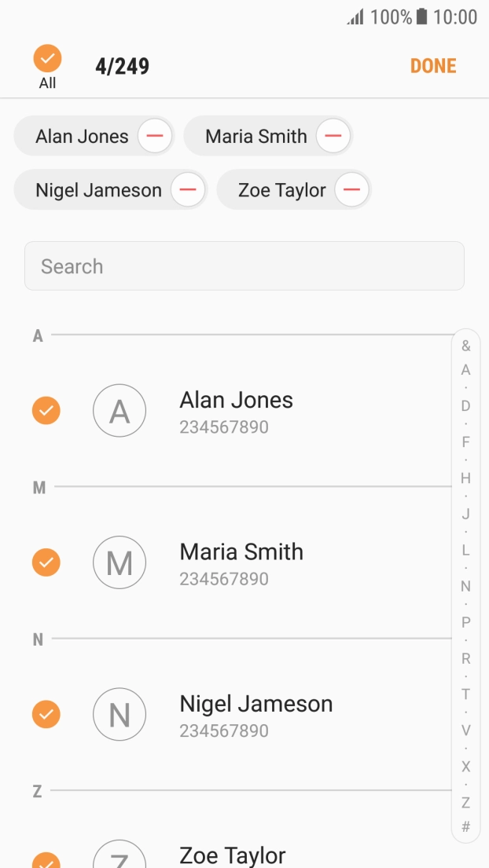Tap Maria Smith avatar letter M
489x868 pixels.
pos(119,562)
